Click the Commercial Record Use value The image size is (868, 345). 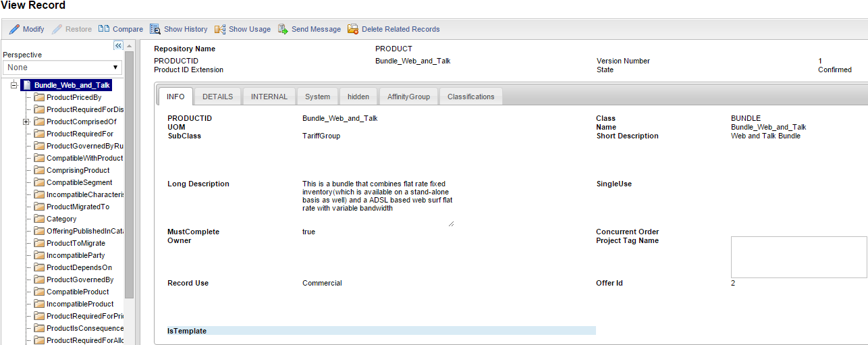pyautogui.click(x=322, y=283)
